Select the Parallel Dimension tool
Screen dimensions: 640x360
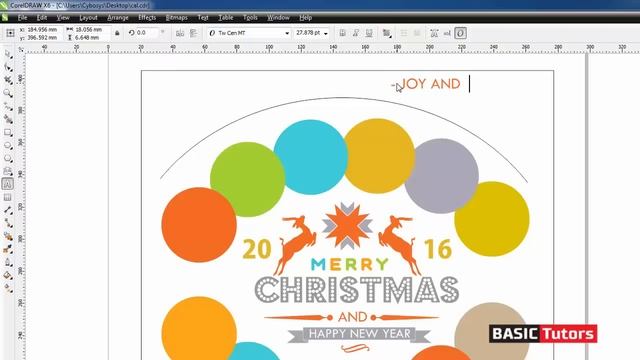click(x=8, y=210)
